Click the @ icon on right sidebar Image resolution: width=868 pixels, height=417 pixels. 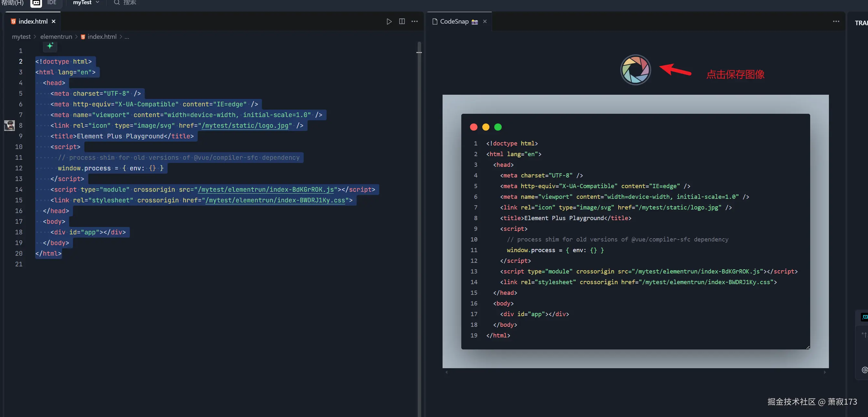tap(864, 370)
